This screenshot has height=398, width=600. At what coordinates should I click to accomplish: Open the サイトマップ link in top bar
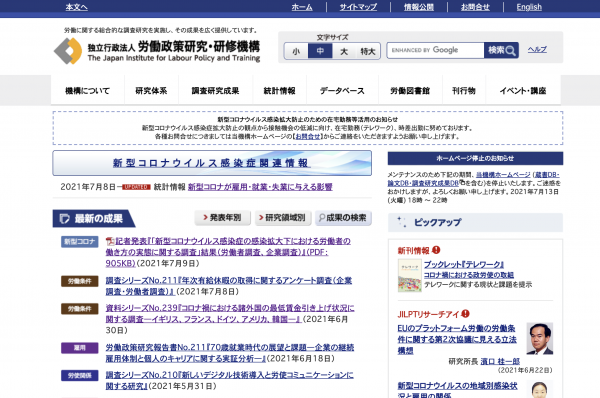point(358,7)
